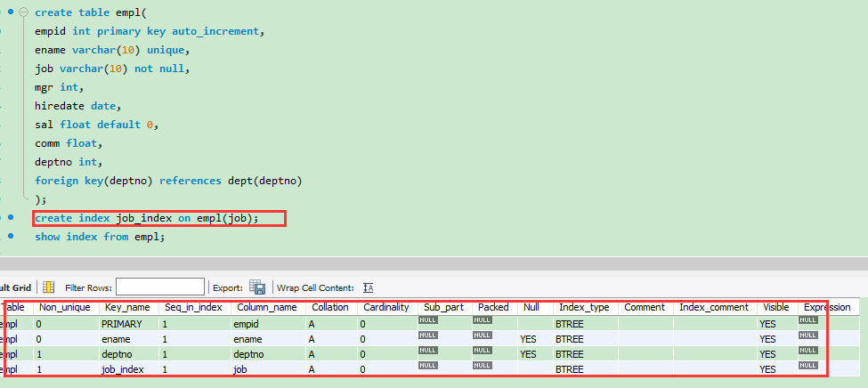
Task: Click the 'create index job_index on empl(job);' statement
Action: point(147,218)
